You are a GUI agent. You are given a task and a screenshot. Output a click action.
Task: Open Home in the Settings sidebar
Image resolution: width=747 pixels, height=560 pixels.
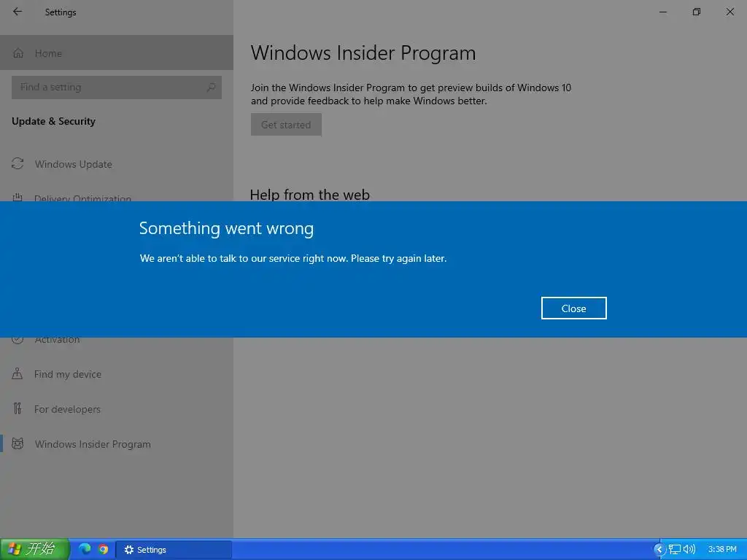click(117, 52)
